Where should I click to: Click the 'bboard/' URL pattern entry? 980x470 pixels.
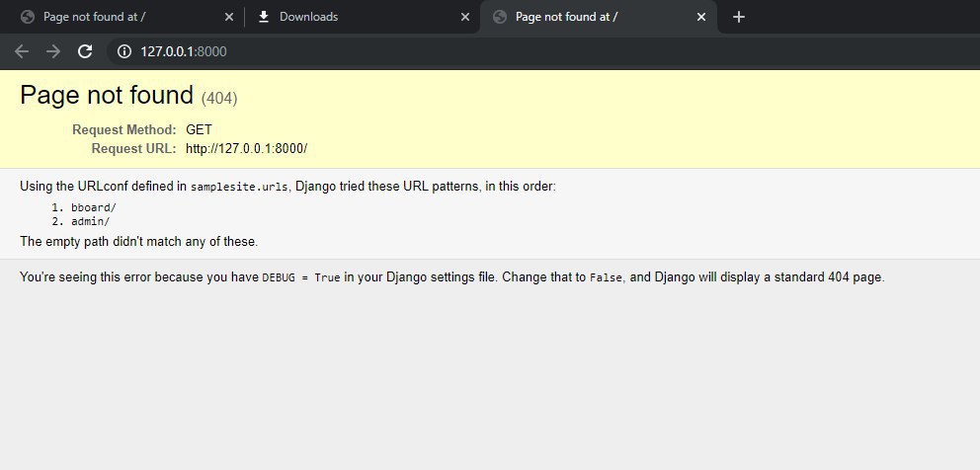click(94, 207)
